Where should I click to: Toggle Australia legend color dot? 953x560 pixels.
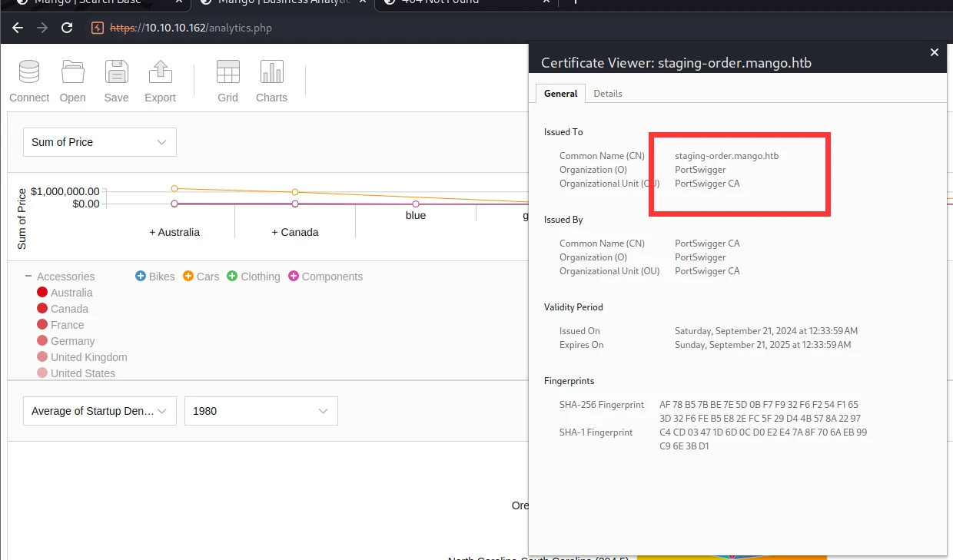click(x=42, y=293)
